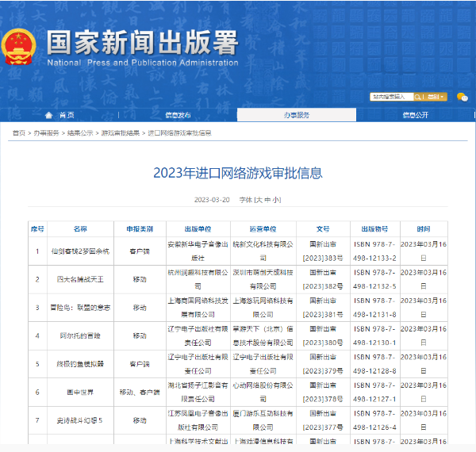
Task: Open the 信息发布 navigation tab
Action: tap(178, 115)
